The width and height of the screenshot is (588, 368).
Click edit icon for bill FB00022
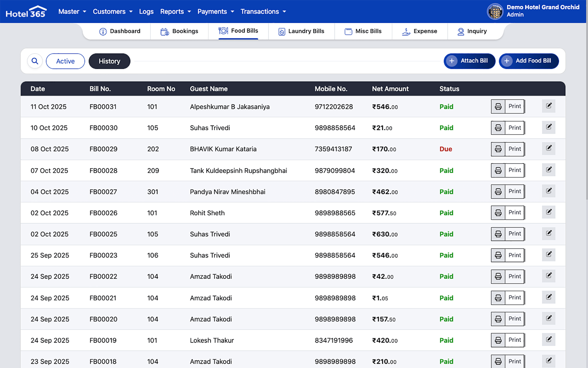point(549,276)
